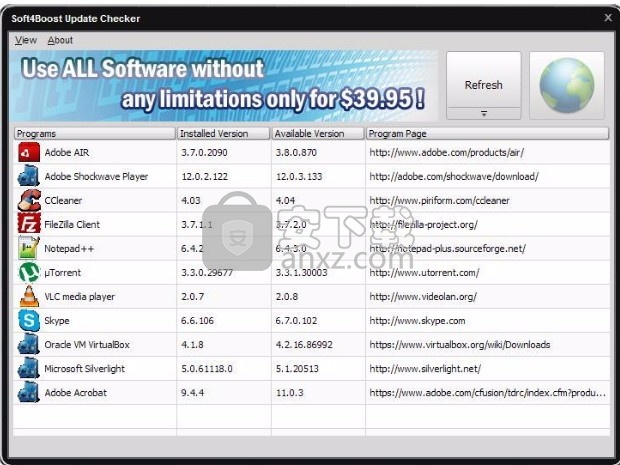Click the promotional $39.95 banner
The image size is (620, 465).
(223, 85)
